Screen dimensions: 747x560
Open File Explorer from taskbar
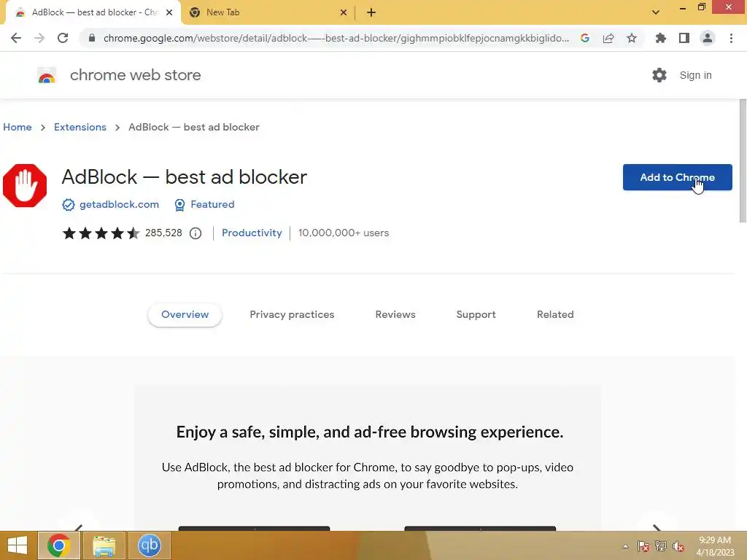click(104, 545)
